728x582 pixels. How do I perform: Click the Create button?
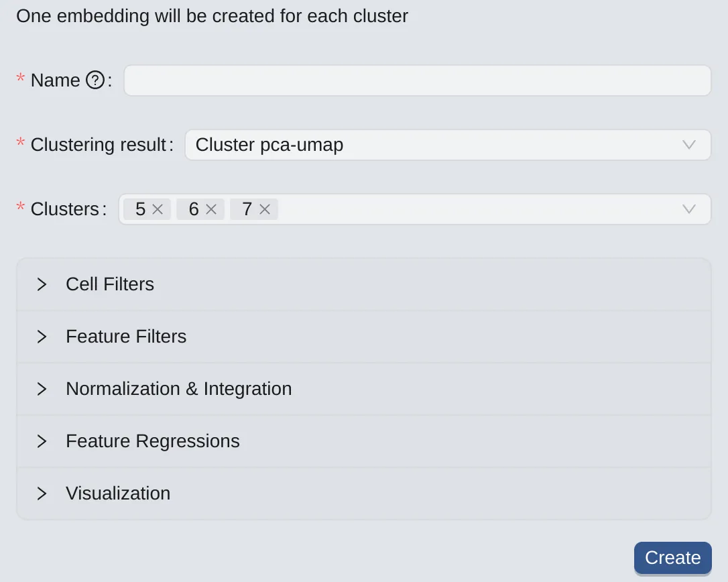[672, 558]
